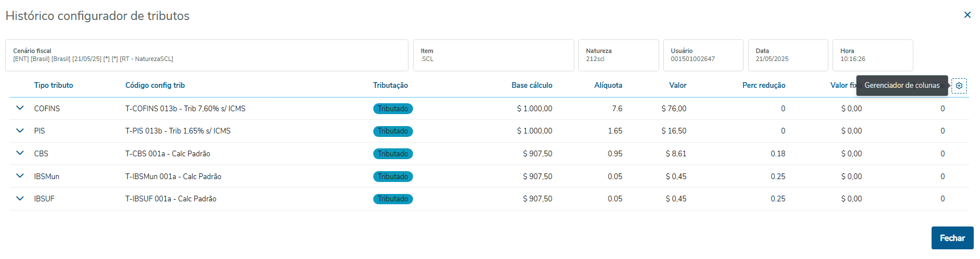
Task: Expand the IBSMun row chevron
Action: point(20,176)
